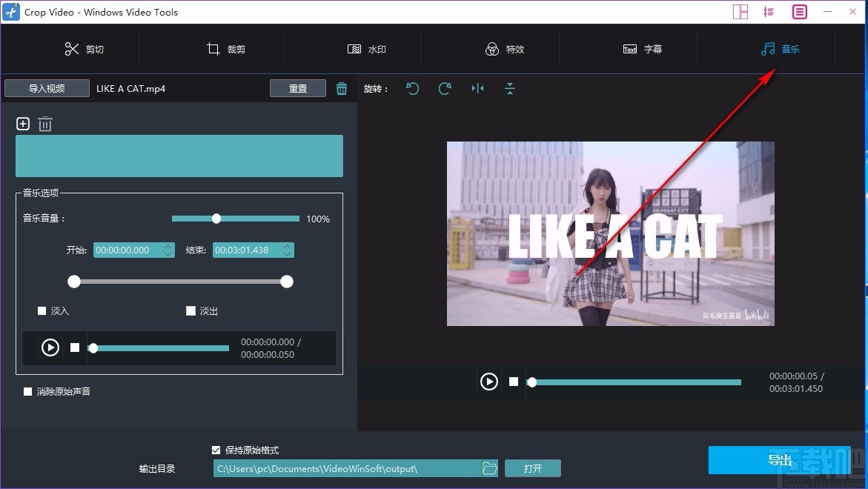Add a music file using the plus icon
Image resolution: width=868 pixels, height=489 pixels.
(x=22, y=124)
